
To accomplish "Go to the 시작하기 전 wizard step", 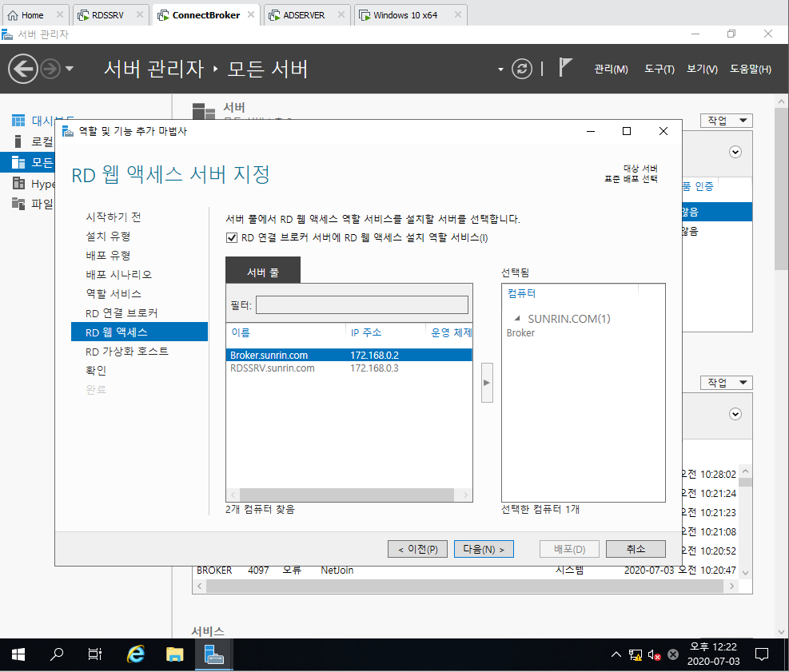I will (x=114, y=217).
